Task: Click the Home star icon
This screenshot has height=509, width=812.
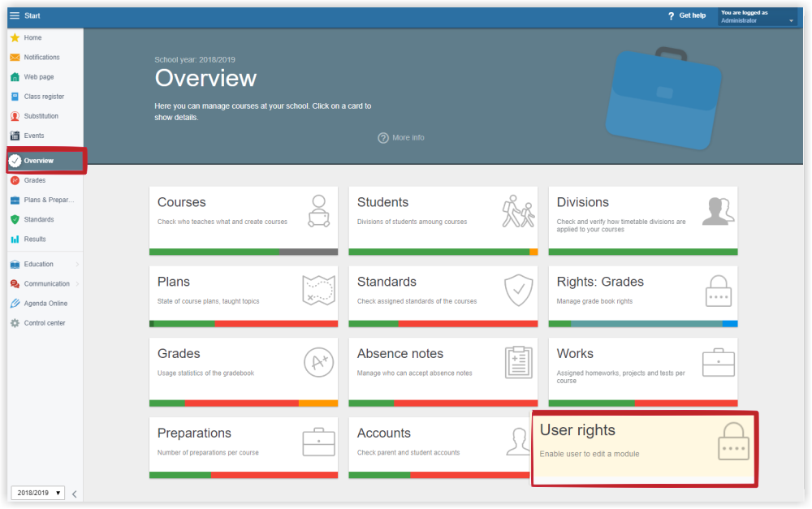Action: [x=15, y=38]
